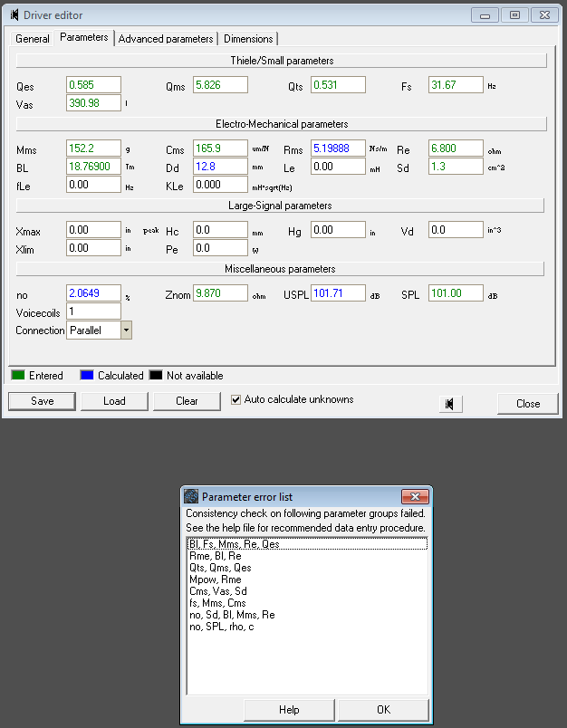
Task: Close the Driver editor via title bar X
Action: click(x=544, y=14)
